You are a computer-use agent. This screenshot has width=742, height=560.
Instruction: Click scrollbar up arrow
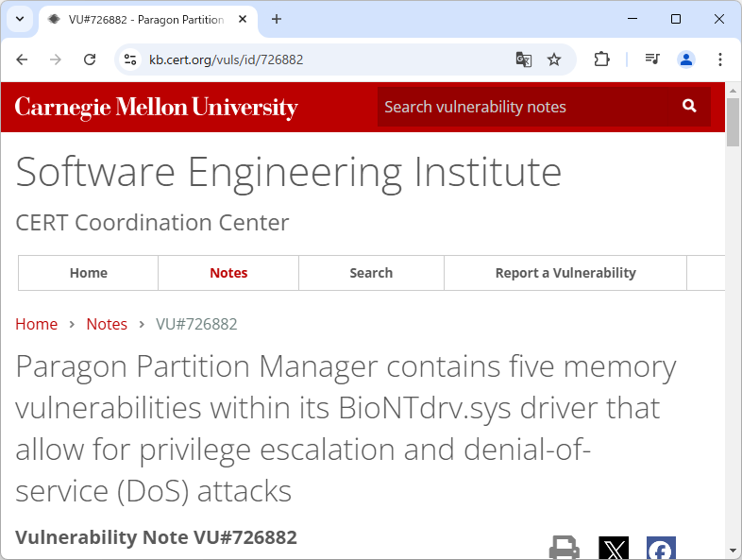click(733, 90)
